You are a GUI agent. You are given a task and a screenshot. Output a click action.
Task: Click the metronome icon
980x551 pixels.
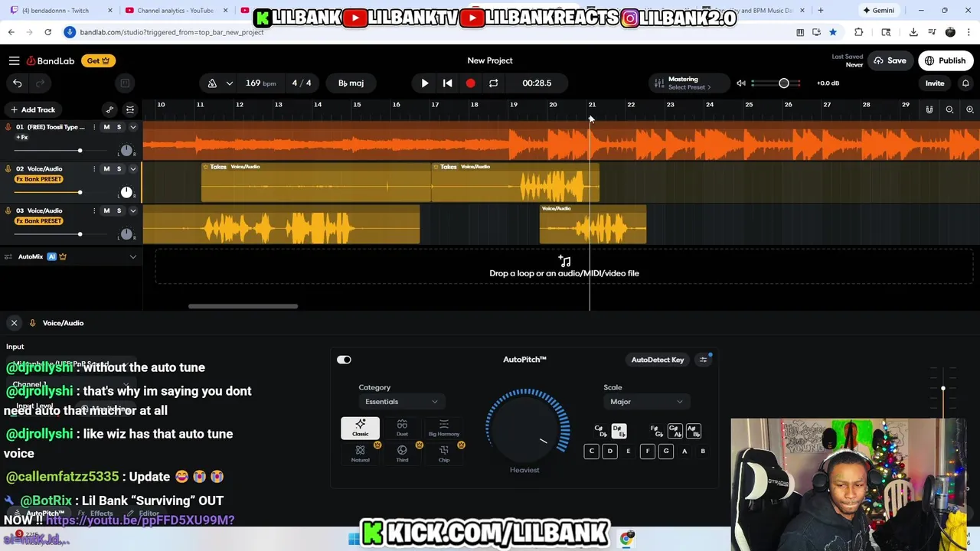tap(212, 83)
